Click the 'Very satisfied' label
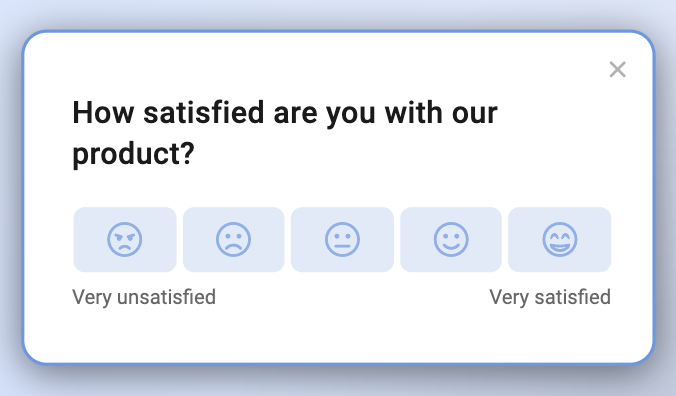676x396 pixels. click(x=550, y=297)
